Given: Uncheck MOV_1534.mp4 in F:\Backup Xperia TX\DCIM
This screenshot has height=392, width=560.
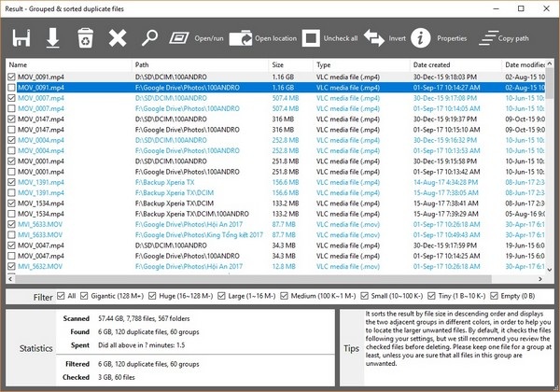Looking at the screenshot, I should (x=11, y=203).
